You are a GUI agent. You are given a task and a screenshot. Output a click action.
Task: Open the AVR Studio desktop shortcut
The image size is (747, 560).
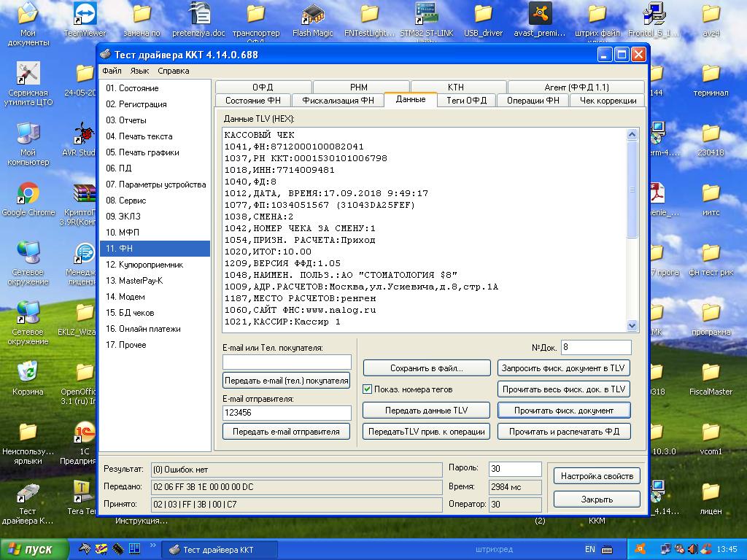point(85,134)
